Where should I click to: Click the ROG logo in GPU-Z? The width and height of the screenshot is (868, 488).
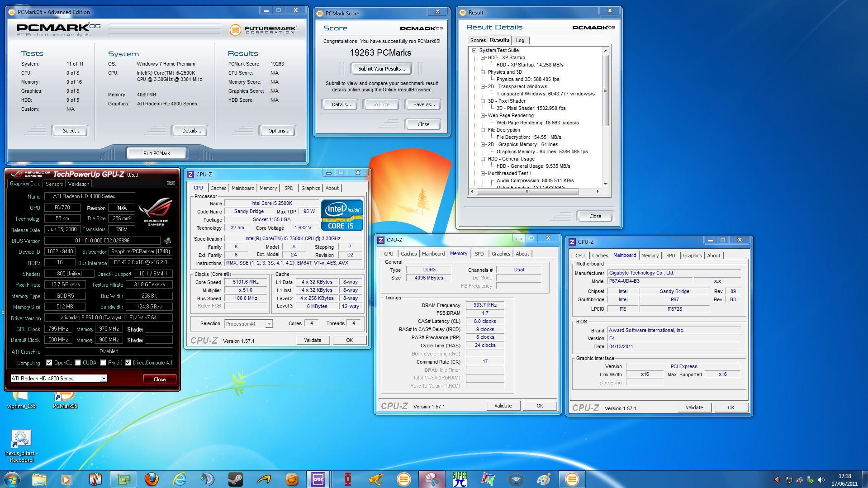click(x=155, y=211)
